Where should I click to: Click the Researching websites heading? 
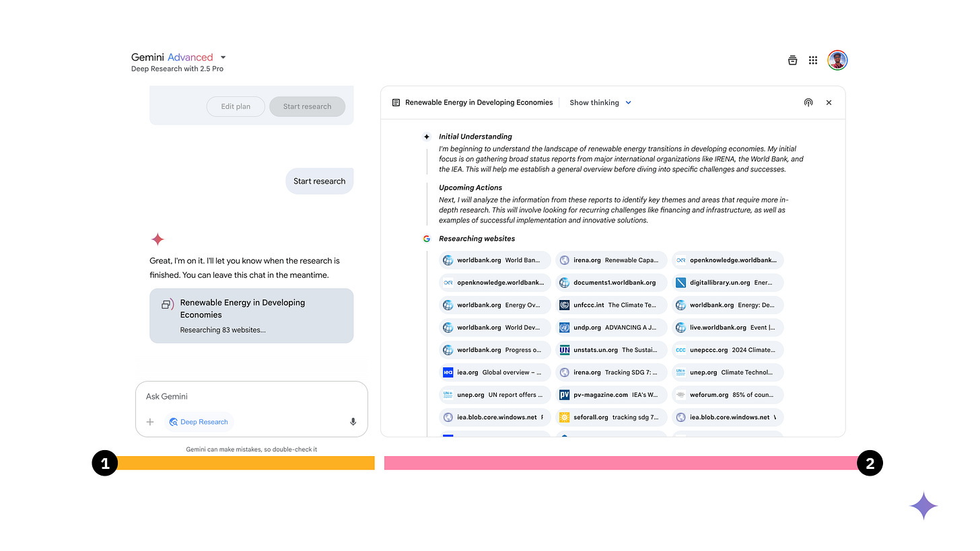click(477, 239)
